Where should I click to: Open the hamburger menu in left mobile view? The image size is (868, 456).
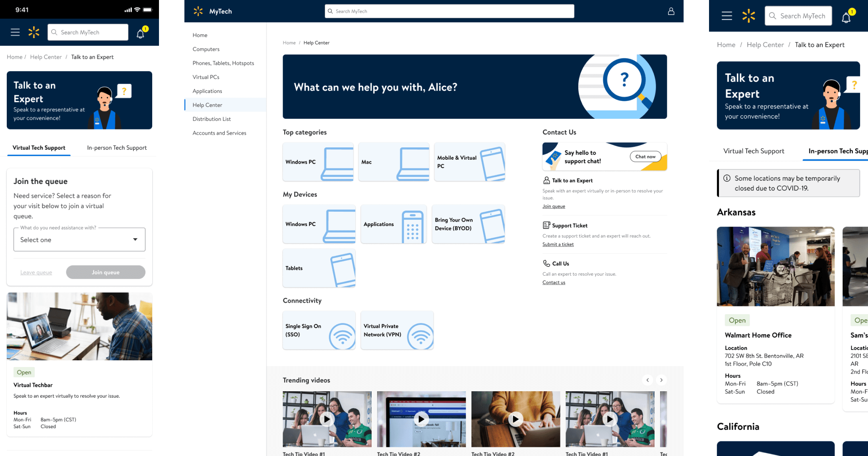click(x=15, y=32)
